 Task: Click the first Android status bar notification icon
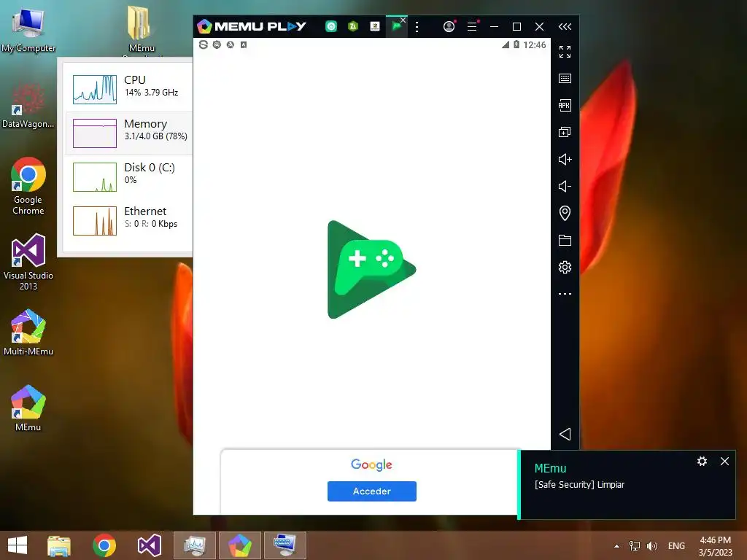click(204, 44)
